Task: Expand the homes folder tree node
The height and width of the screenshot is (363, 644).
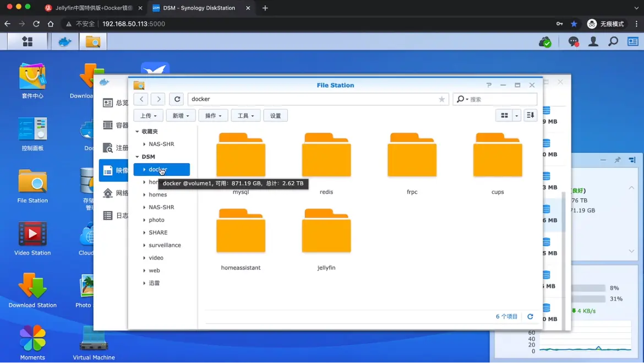Action: click(144, 195)
